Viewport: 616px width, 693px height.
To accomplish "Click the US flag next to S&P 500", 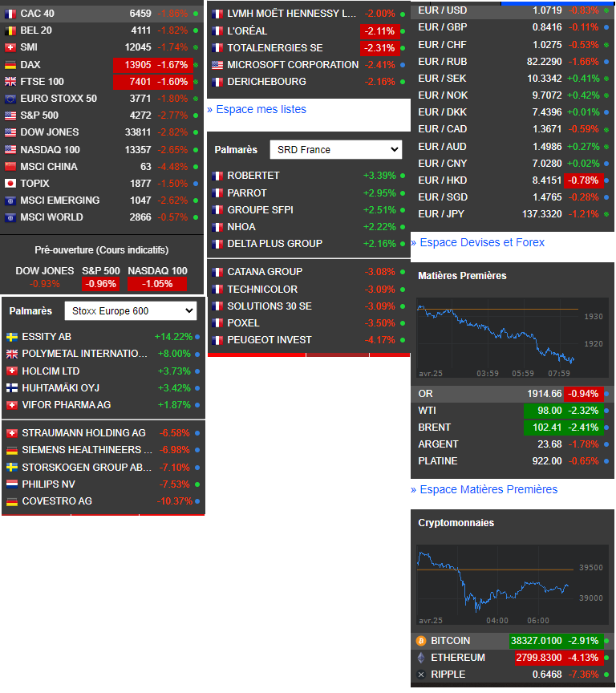I will [10, 115].
